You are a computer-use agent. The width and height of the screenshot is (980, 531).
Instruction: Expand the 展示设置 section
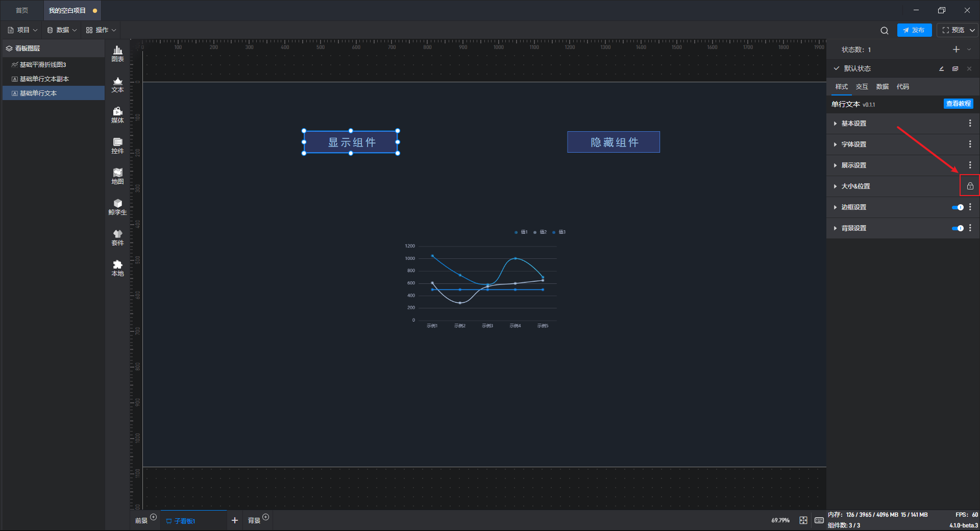click(835, 165)
